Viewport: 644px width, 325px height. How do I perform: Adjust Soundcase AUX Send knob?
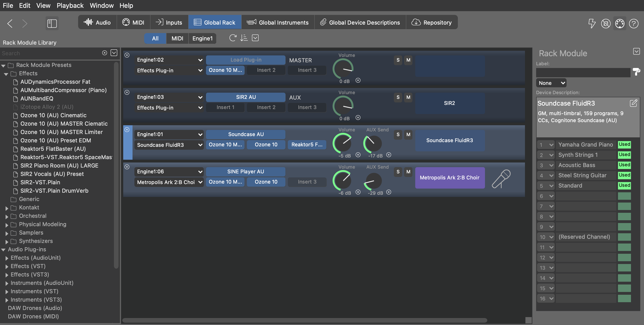(372, 143)
